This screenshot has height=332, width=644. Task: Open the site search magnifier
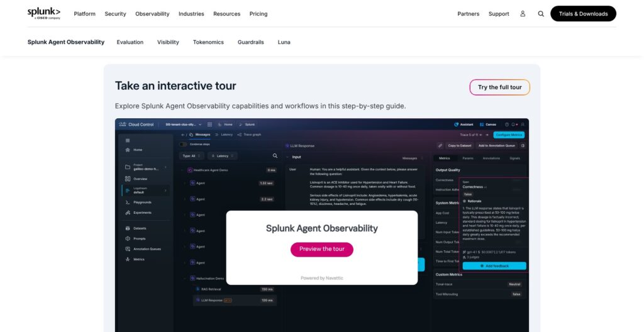541,14
